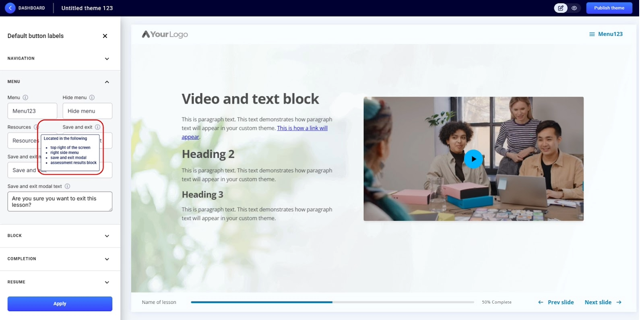Collapse the Menu section
Viewport: 644px width, 320px height.
(x=107, y=82)
